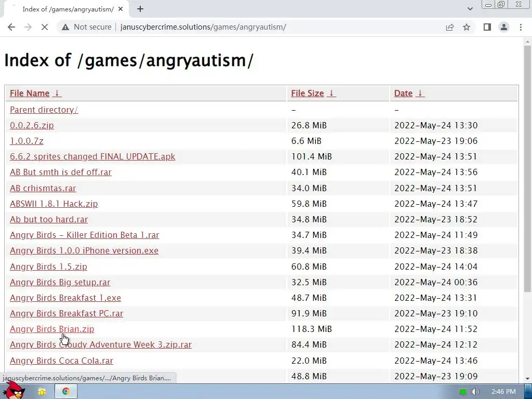
Task: Sort by File Size column
Action: coord(308,94)
